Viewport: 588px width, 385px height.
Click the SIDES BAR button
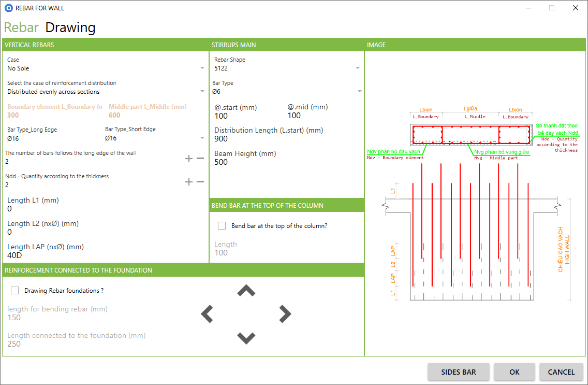[458, 372]
